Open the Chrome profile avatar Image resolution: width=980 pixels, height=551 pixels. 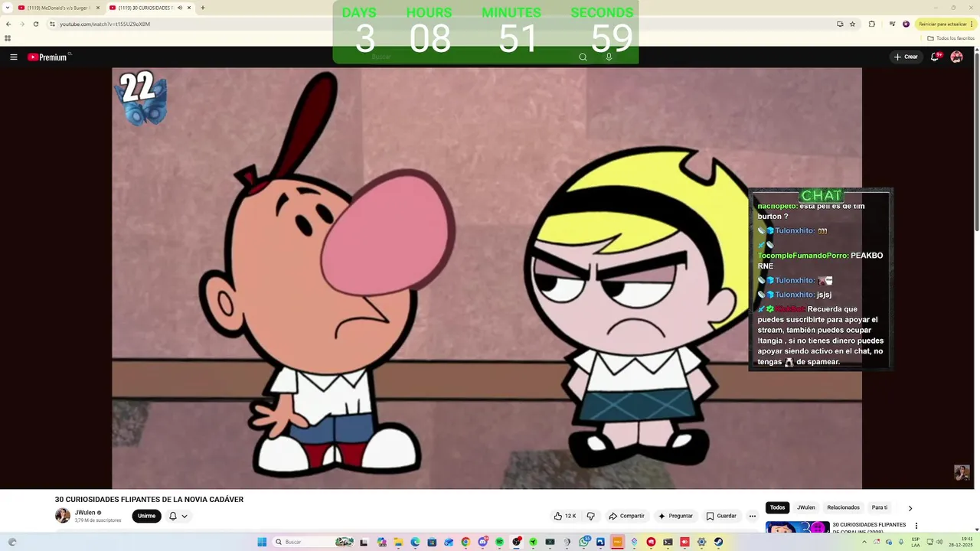pos(906,24)
